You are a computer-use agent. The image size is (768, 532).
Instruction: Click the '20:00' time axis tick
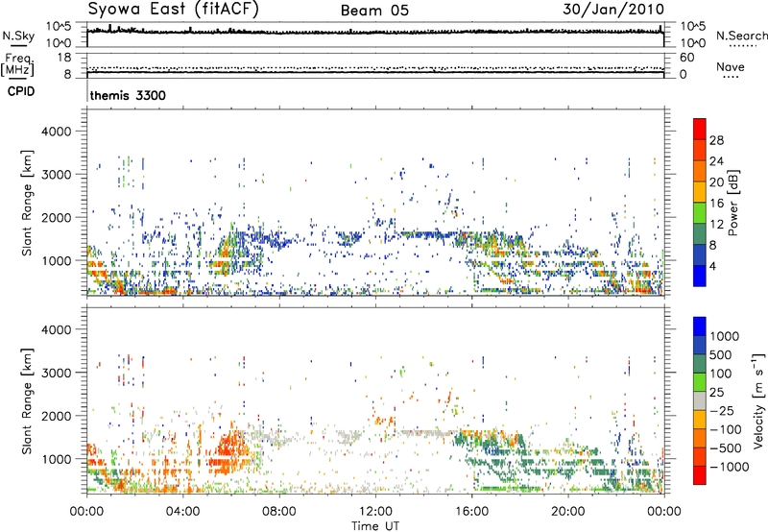[x=567, y=512]
